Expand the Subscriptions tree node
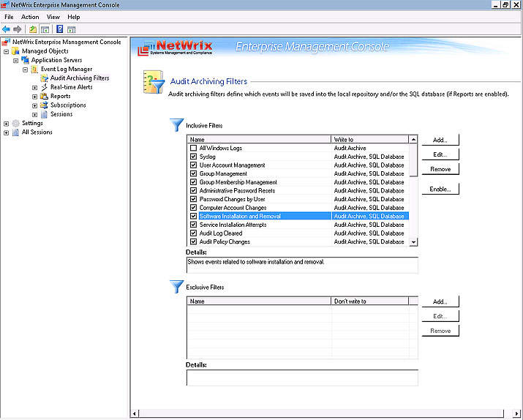The image size is (523, 420). 34,106
